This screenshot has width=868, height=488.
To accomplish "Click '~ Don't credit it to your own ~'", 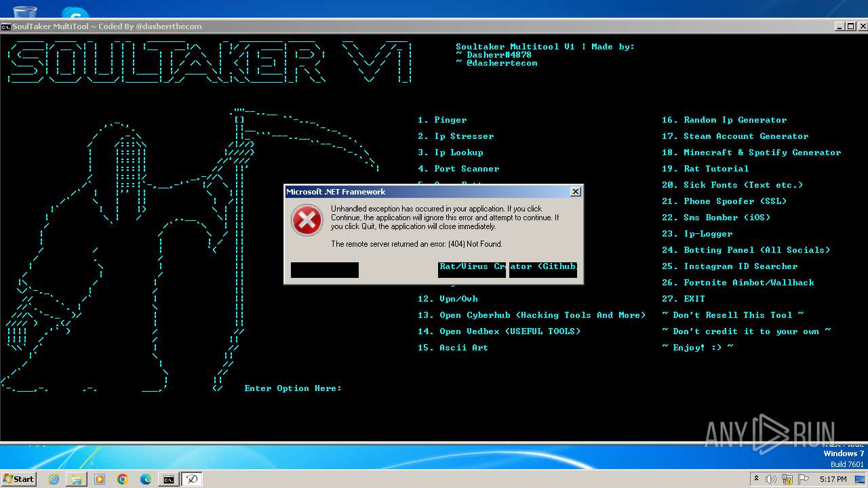I will click(x=746, y=331).
